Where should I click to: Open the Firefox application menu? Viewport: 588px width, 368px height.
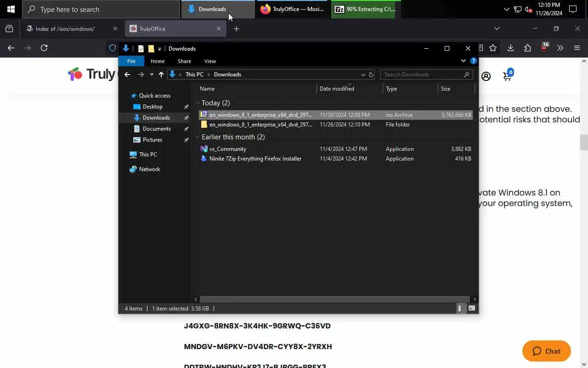(x=577, y=48)
